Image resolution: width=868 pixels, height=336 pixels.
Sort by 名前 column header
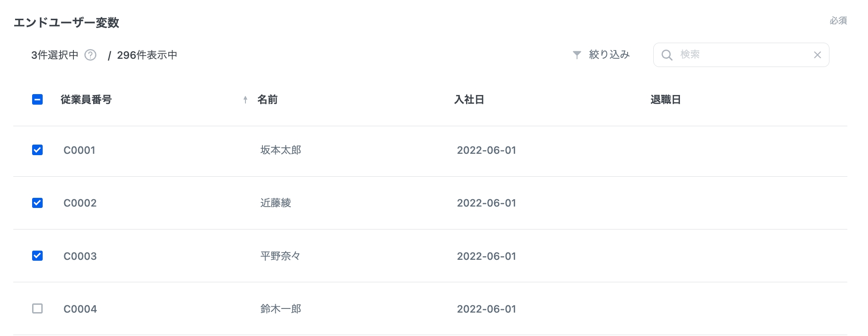pyautogui.click(x=267, y=100)
